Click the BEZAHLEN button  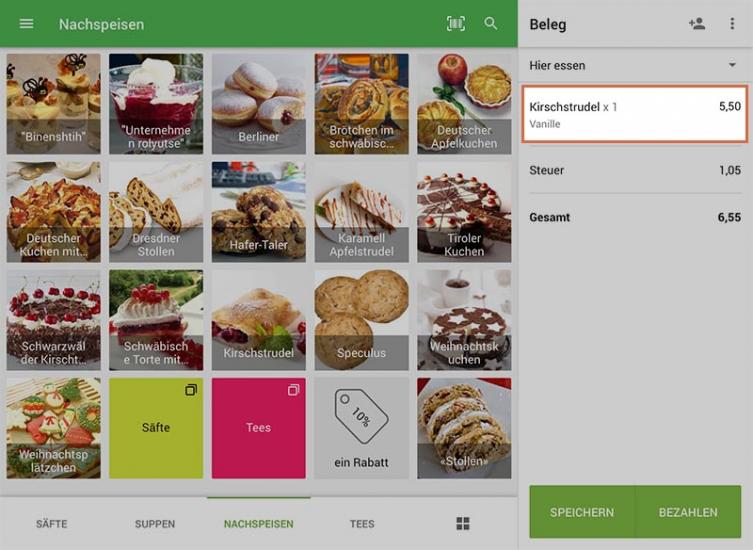[x=688, y=512]
